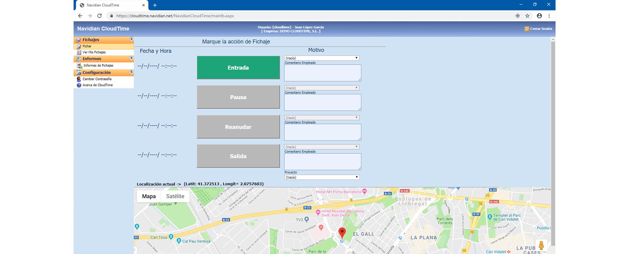Click the Cambiar Contraseña user icon
The image size is (644, 254).
coord(79,79)
